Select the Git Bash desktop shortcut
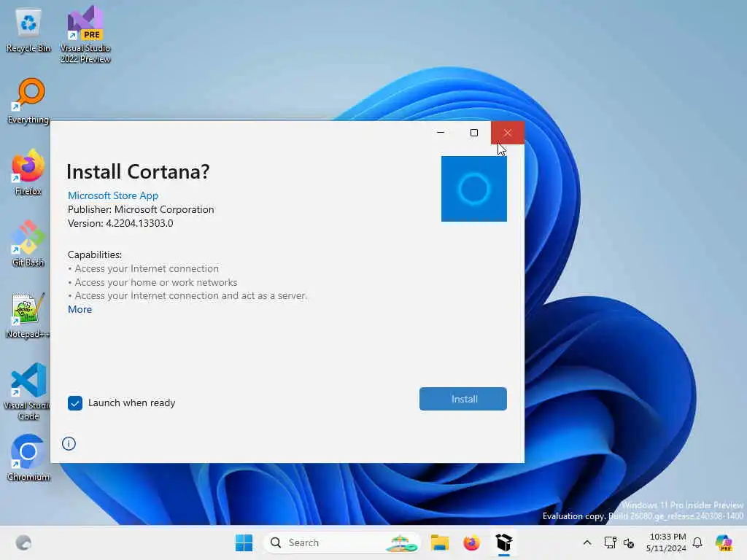Viewport: 747px width, 560px height. coord(28,244)
